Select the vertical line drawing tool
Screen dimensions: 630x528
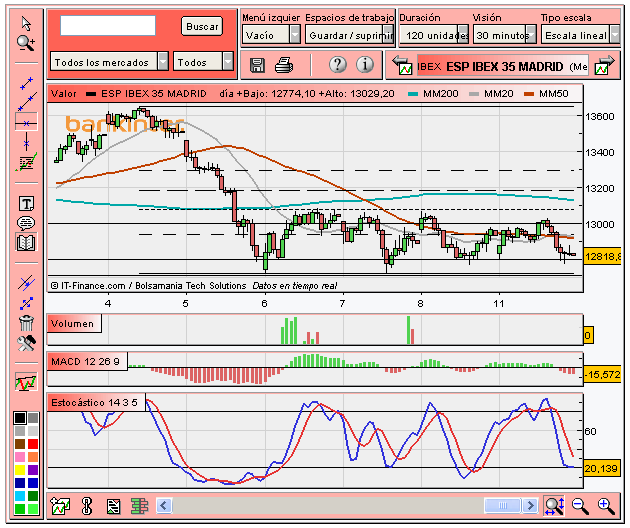click(27, 142)
